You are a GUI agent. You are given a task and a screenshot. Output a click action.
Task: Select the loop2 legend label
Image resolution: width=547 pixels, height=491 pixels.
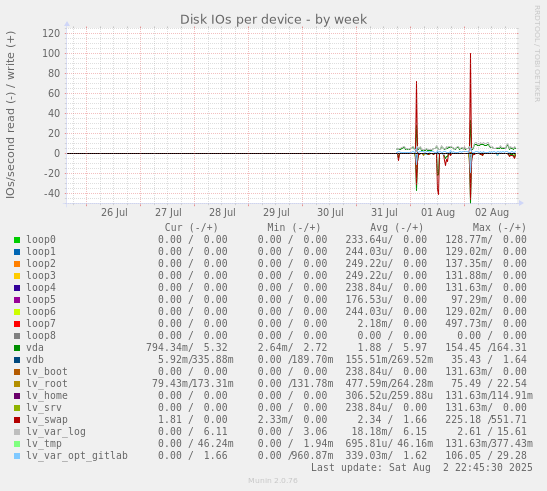tap(41, 263)
